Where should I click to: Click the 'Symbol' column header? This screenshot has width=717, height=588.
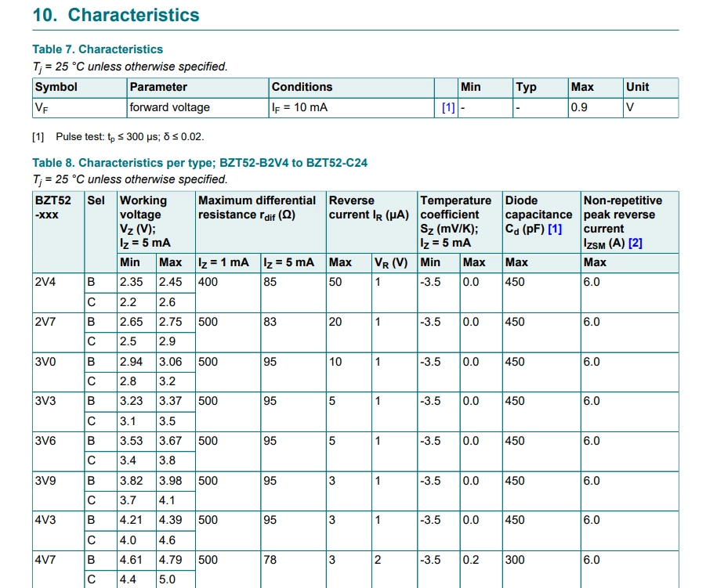pyautogui.click(x=79, y=87)
